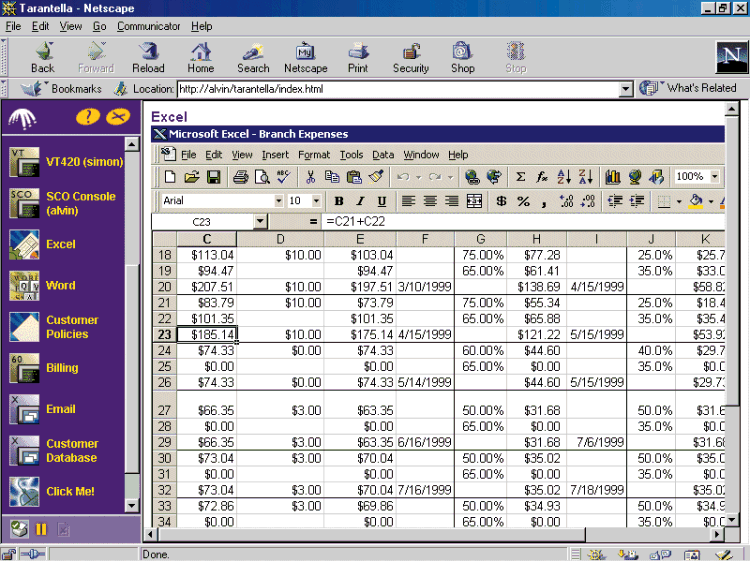Run the ABC spelling check icon
This screenshot has width=750, height=562.
pyautogui.click(x=284, y=177)
